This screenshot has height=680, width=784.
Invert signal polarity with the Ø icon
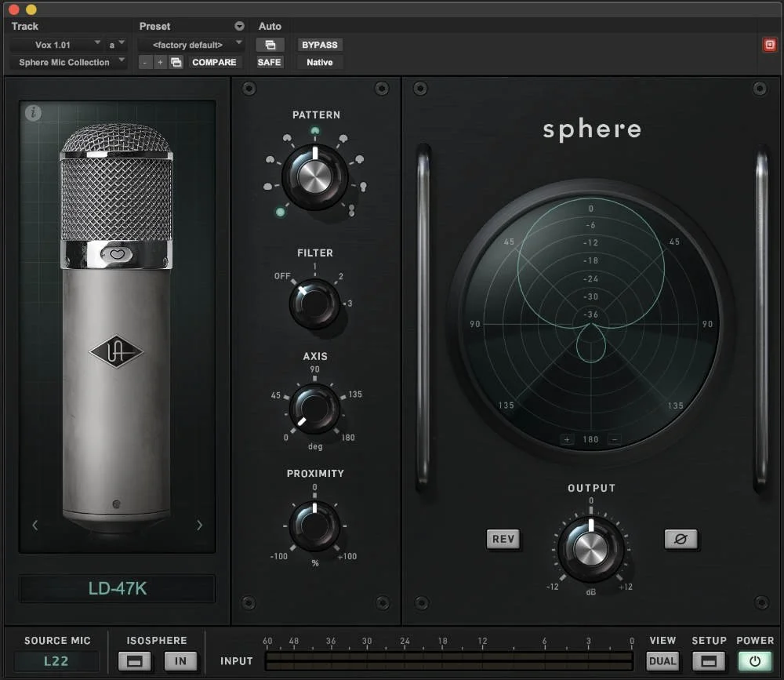click(681, 540)
